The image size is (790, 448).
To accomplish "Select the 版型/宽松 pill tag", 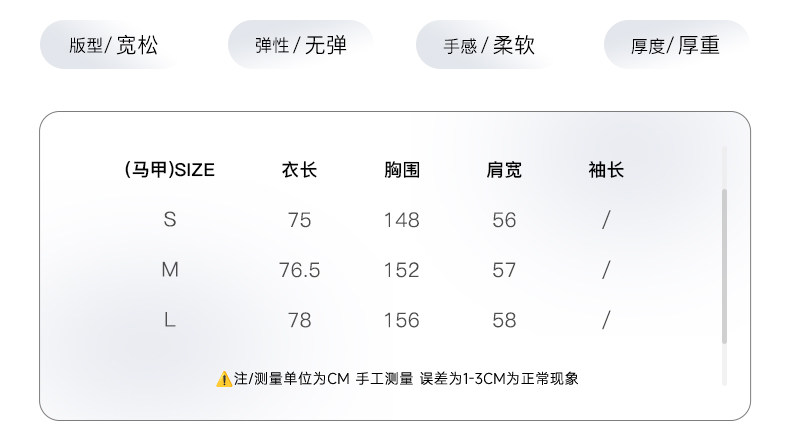I will click(x=113, y=45).
